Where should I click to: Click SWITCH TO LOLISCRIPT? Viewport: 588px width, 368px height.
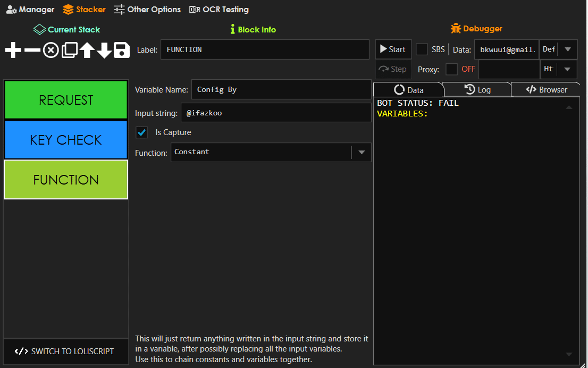pos(65,352)
